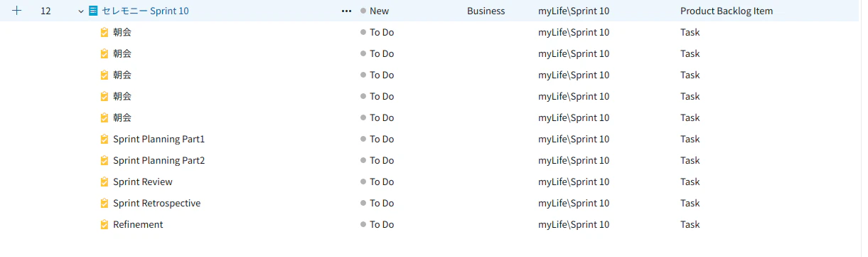Open the Sprint Planning Part1 task

[x=159, y=139]
